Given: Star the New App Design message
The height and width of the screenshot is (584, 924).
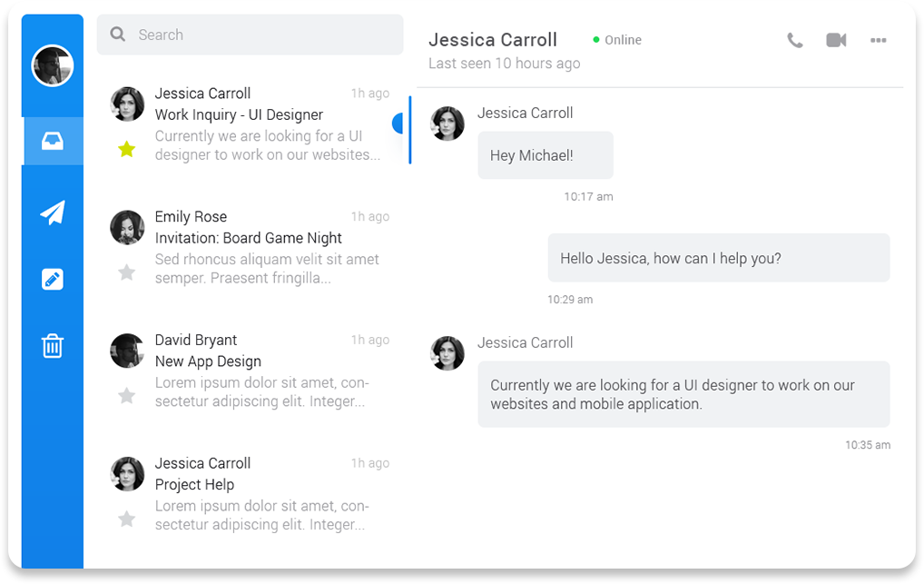Looking at the screenshot, I should [127, 395].
